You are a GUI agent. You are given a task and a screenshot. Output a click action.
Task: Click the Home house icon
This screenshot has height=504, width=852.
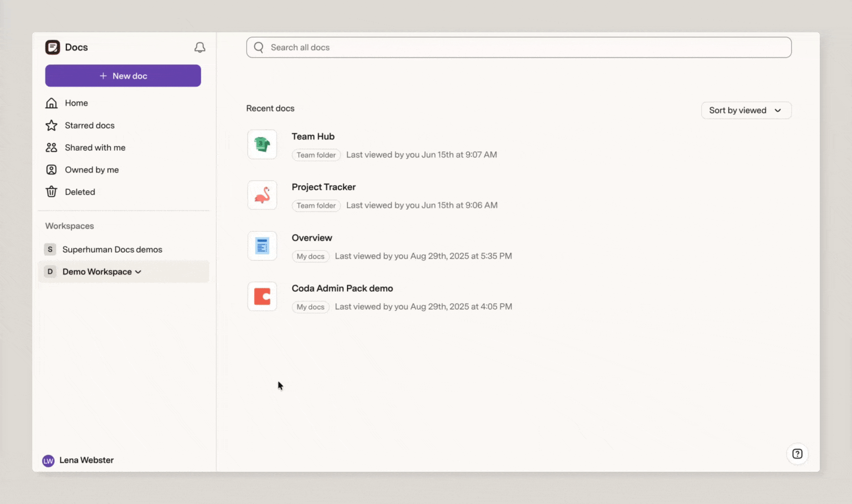point(51,103)
